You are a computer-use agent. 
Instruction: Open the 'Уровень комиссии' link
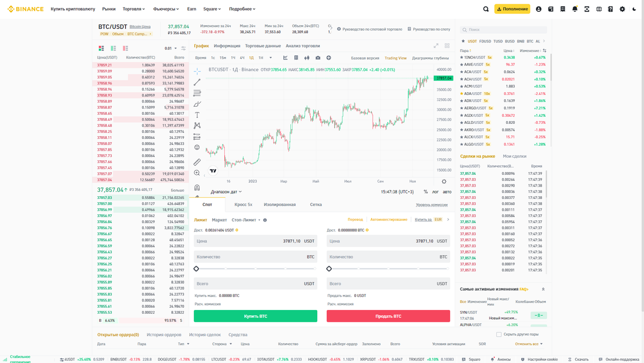coord(431,205)
